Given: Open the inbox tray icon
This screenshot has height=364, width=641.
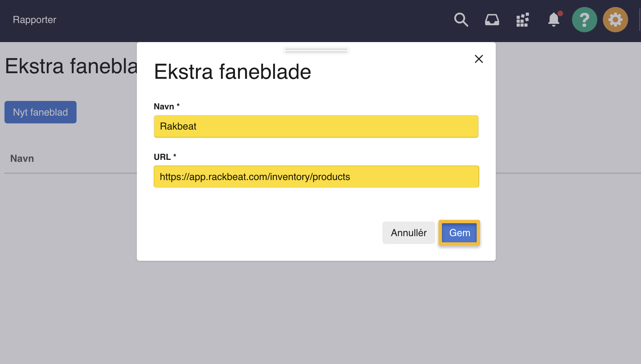Looking at the screenshot, I should coord(492,20).
